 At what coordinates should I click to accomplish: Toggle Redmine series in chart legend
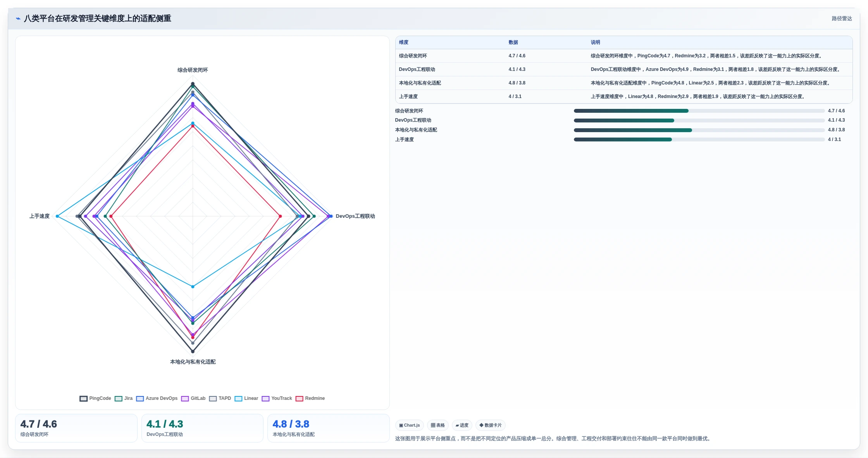(x=310, y=398)
